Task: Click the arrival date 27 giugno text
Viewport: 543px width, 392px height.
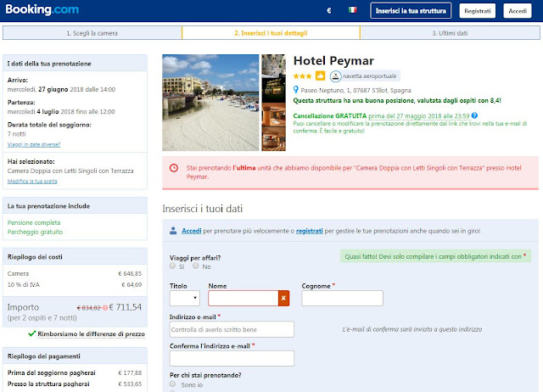Action: coord(53,89)
